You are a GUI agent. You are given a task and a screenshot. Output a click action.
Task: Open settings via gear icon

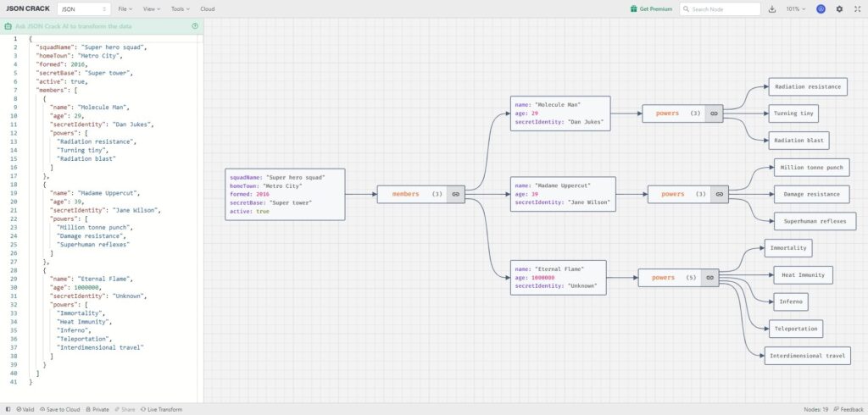click(x=839, y=8)
